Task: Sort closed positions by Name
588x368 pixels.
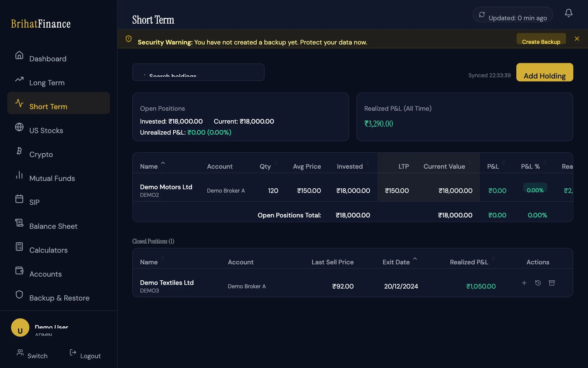Action: [152, 262]
